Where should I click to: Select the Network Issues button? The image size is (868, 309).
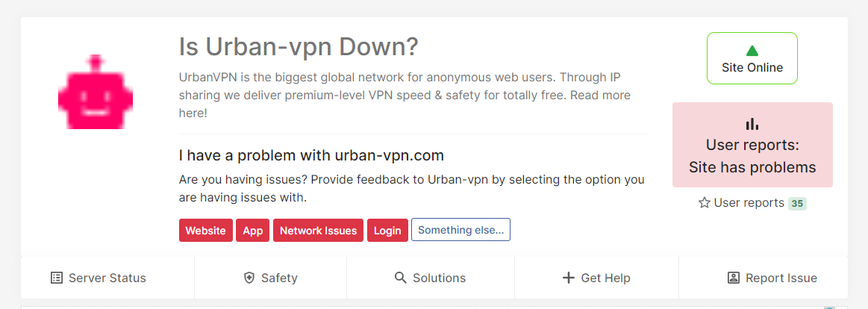point(318,231)
